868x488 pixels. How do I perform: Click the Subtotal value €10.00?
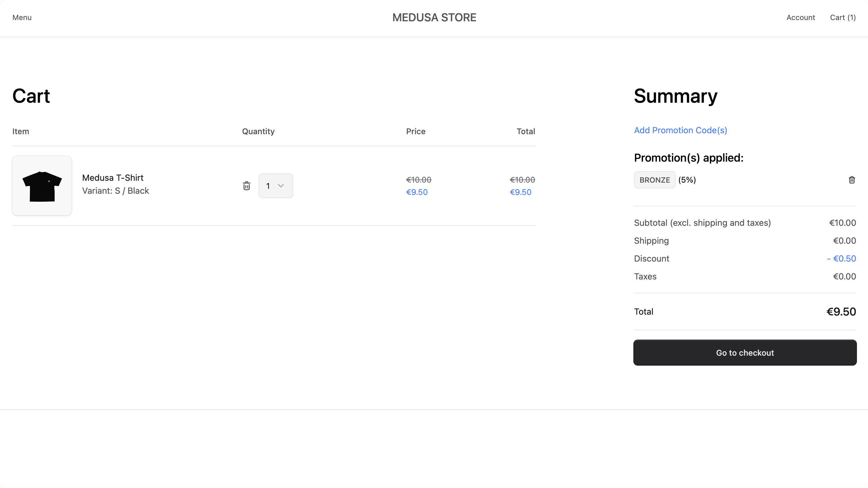pos(842,223)
